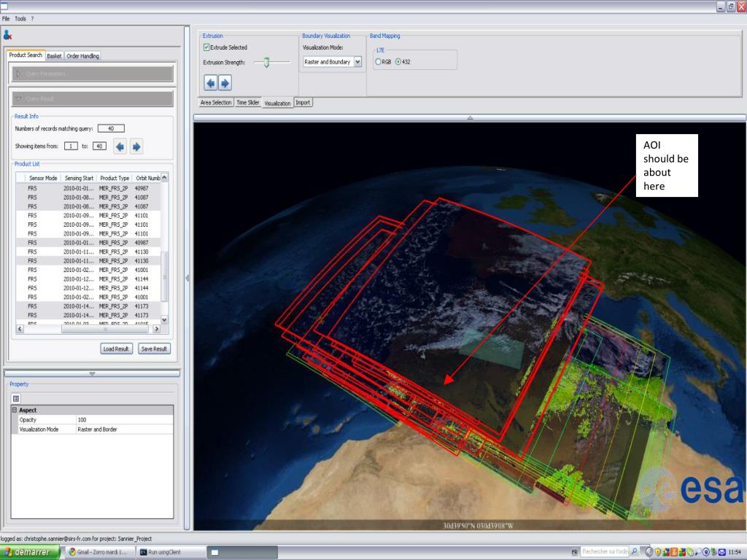Viewport: 747px width, 560px height.
Task: Click the 'Raster and Border' property value
Action: 124,429
